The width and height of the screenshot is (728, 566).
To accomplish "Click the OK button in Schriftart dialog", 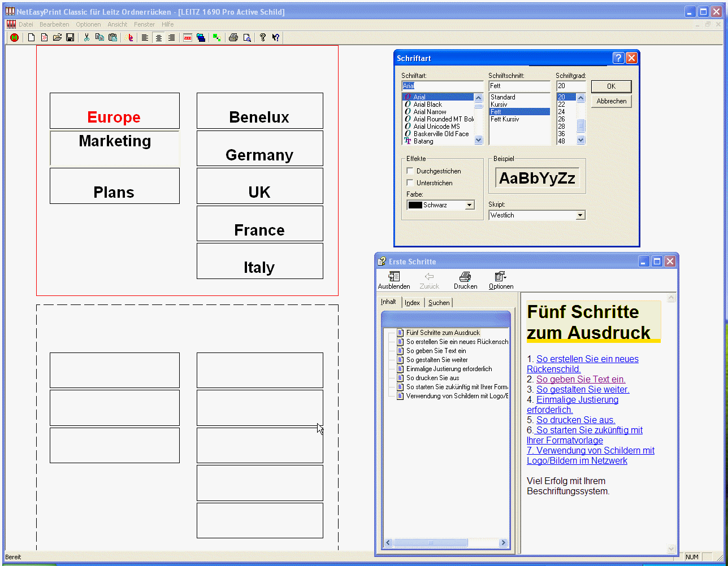I will [x=611, y=86].
